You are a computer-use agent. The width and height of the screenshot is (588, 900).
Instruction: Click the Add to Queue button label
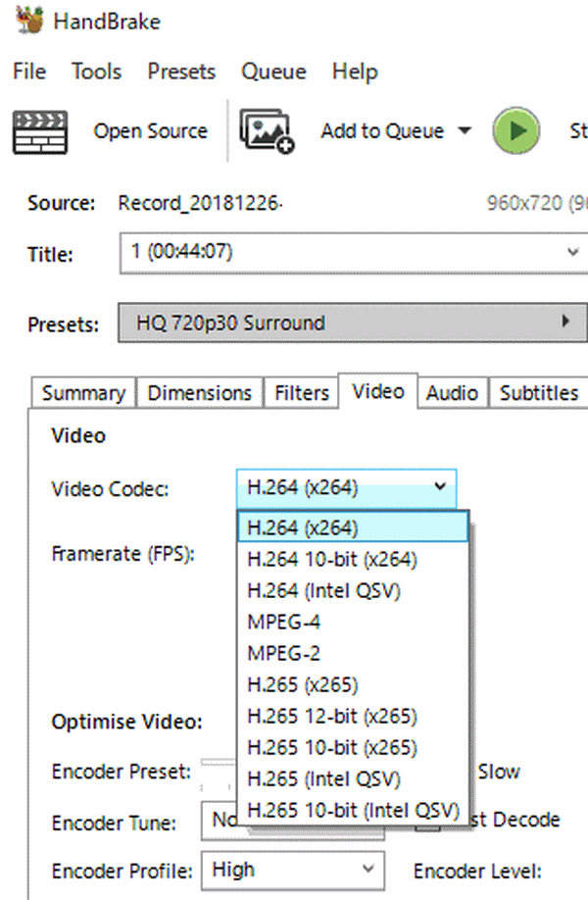[x=382, y=130]
